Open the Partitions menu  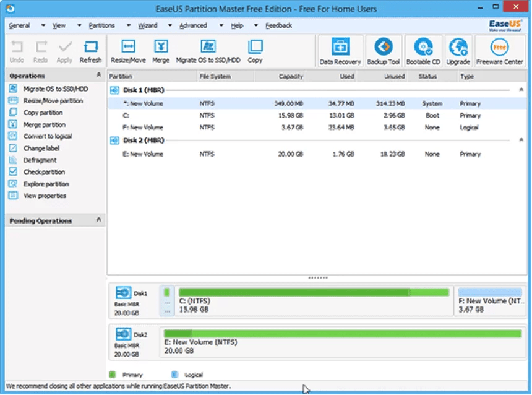(102, 26)
